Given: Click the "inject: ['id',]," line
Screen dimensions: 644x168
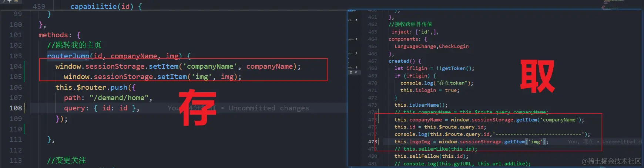Looking at the screenshot, I should point(415,32).
